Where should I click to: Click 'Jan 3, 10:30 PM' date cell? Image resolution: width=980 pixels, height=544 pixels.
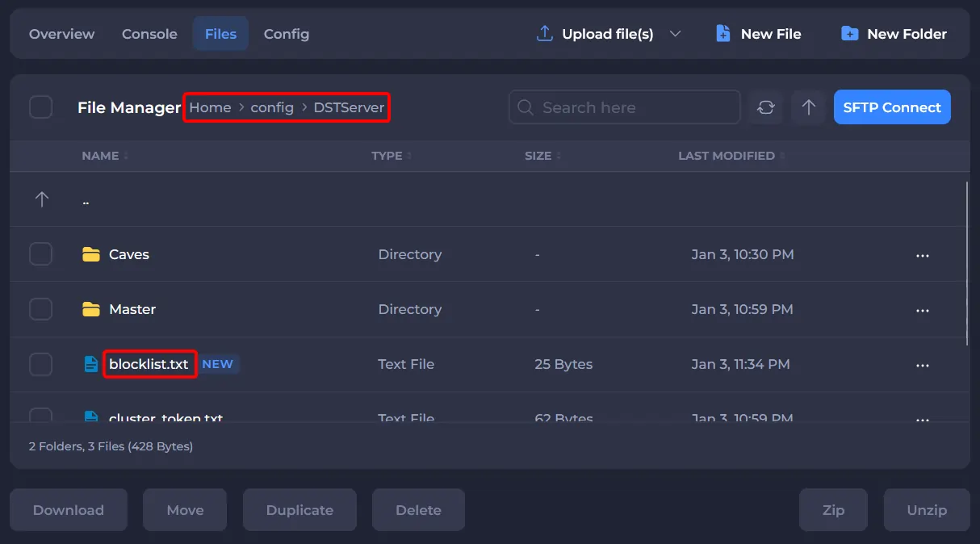[x=743, y=254]
